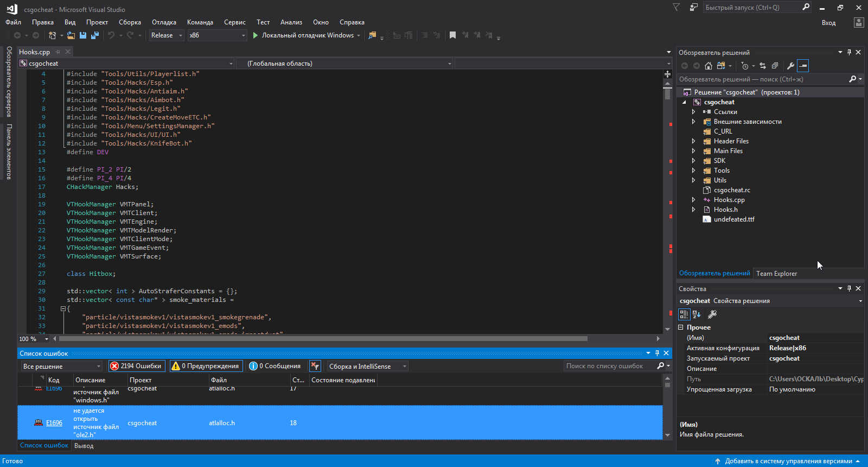Viewport: 868px width, 467px height.
Task: Pin the Properties panel
Action: pyautogui.click(x=850, y=288)
